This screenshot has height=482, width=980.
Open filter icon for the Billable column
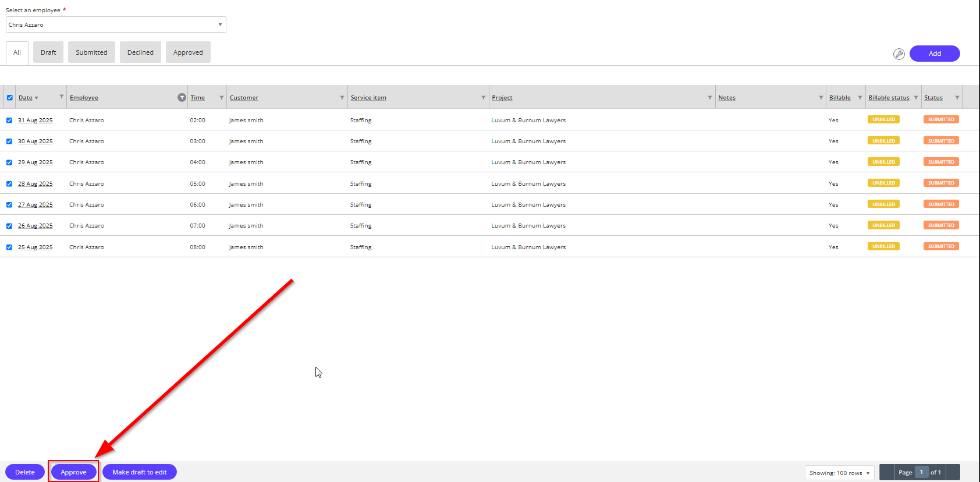[x=860, y=97]
